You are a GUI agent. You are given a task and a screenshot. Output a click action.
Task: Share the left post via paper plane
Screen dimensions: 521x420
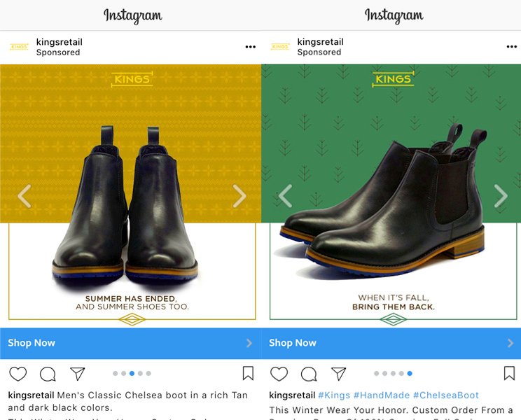(x=77, y=374)
